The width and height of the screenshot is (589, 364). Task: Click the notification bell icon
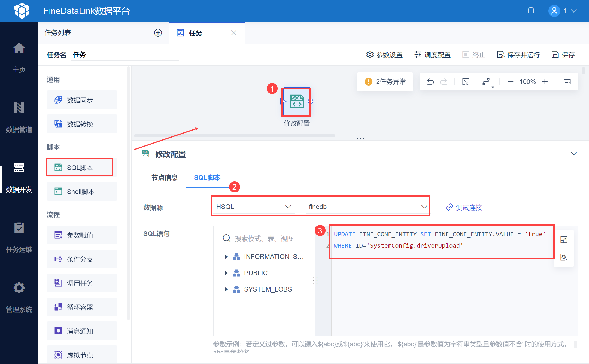(x=531, y=11)
